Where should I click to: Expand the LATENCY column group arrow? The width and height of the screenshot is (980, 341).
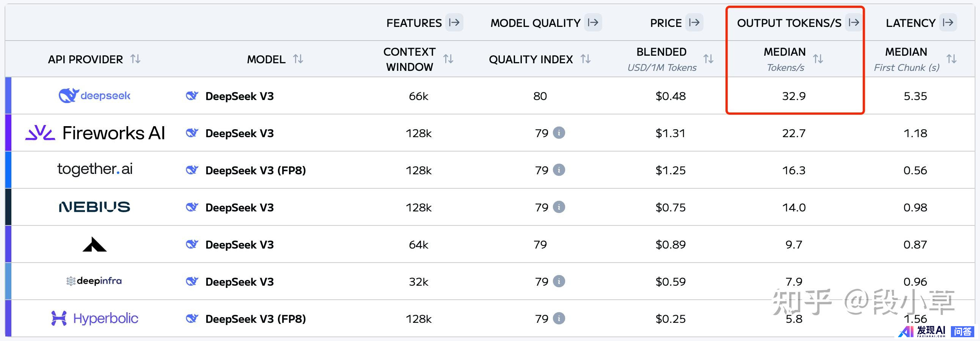click(948, 22)
